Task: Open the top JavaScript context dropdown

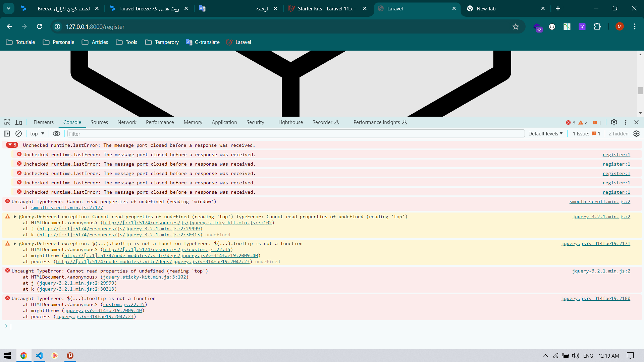Action: pyautogui.click(x=37, y=134)
